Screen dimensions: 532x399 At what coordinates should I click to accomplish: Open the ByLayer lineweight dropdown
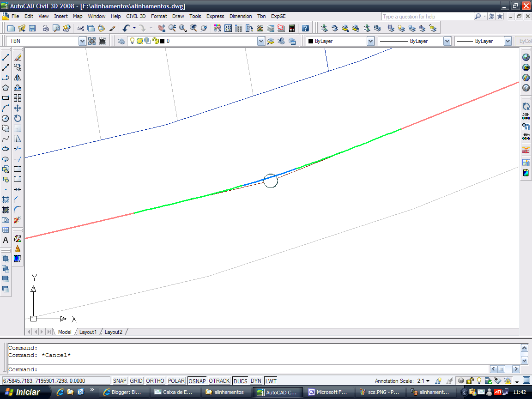[x=507, y=41]
